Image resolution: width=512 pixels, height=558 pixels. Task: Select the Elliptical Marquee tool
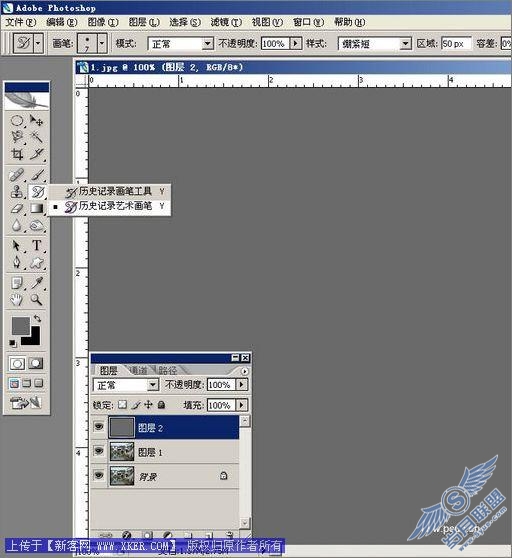(x=17, y=121)
